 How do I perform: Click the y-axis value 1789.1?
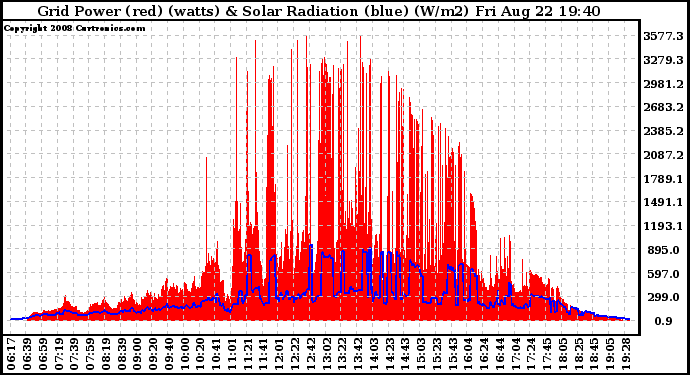664,179
